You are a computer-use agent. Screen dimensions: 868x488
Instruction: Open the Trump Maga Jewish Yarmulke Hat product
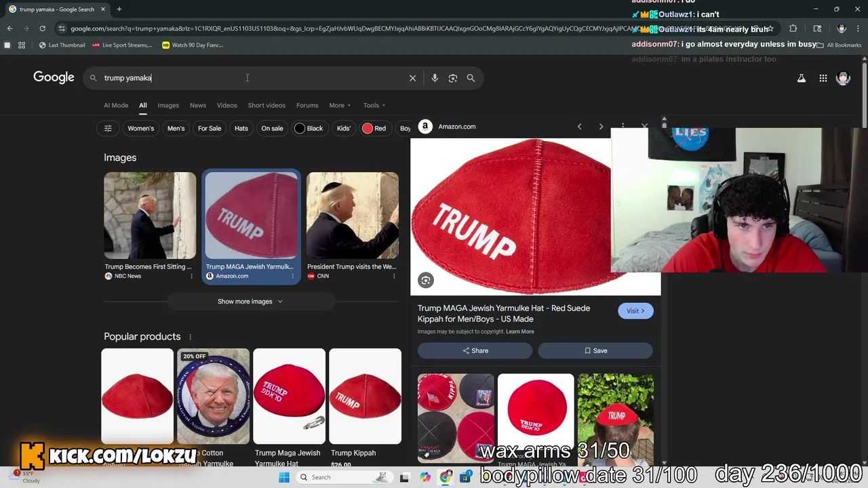pyautogui.click(x=289, y=408)
